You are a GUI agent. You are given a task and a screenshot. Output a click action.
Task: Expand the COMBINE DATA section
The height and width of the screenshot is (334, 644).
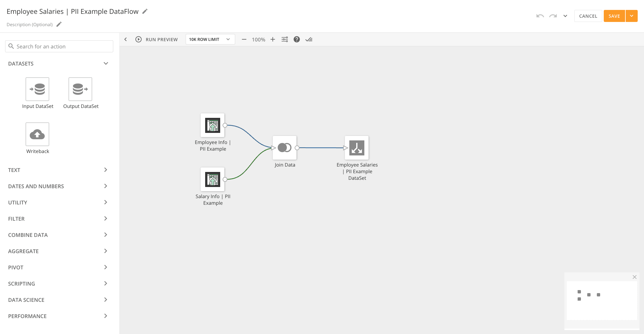[x=58, y=235]
